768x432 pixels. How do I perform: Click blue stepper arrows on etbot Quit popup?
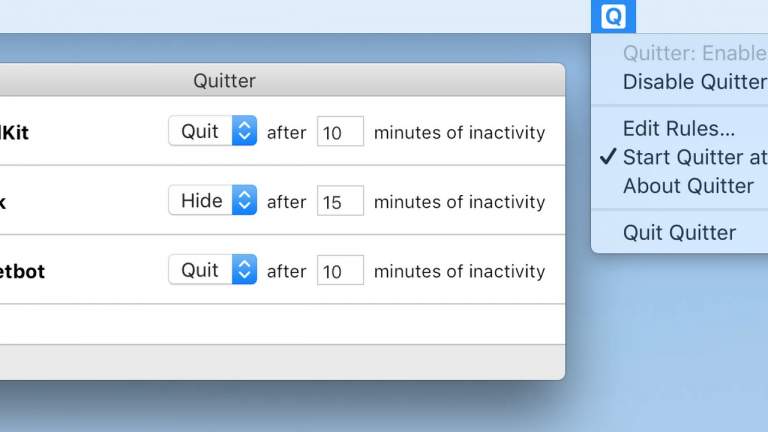point(244,270)
